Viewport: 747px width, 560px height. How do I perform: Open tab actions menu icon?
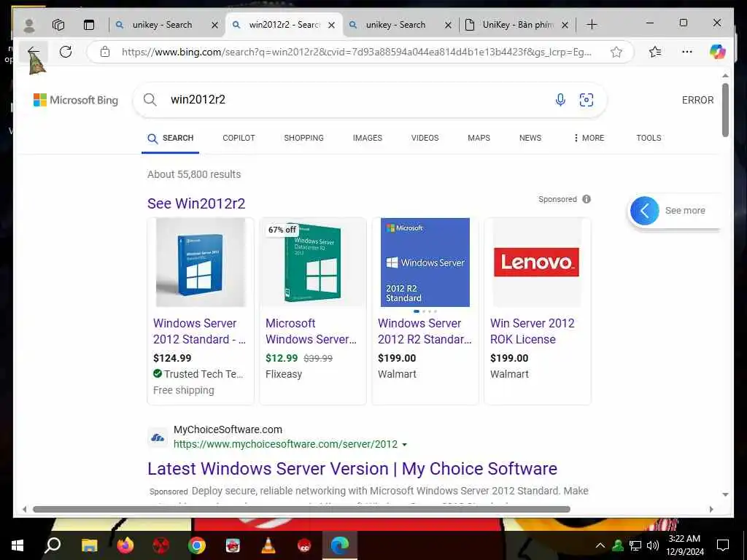point(88,25)
